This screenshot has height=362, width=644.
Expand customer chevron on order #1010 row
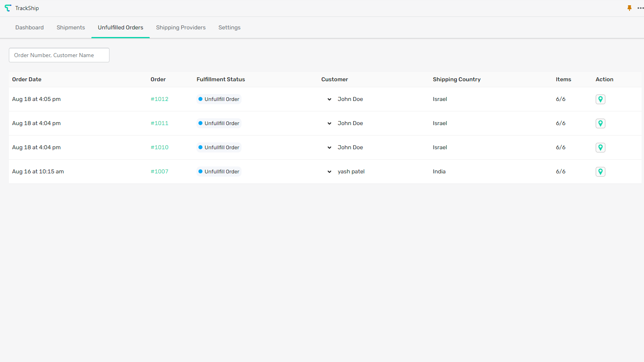tap(329, 148)
